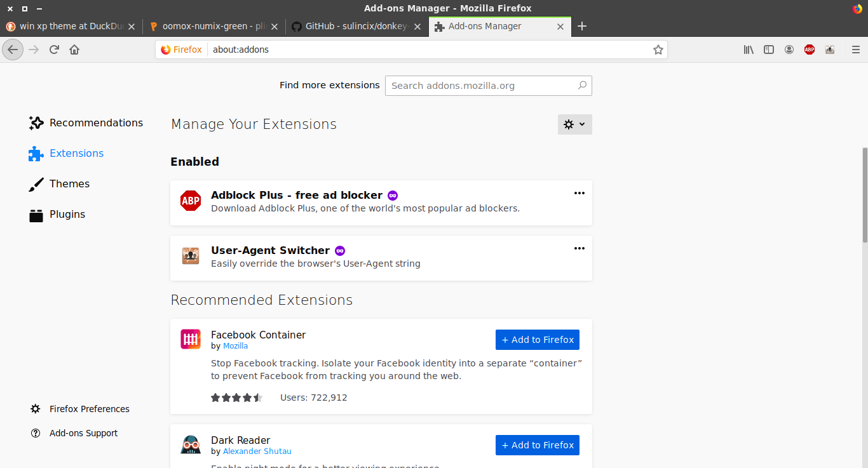Screen dimensions: 868x468
Task: Show sidebars using the toolbar icon
Action: (769, 50)
